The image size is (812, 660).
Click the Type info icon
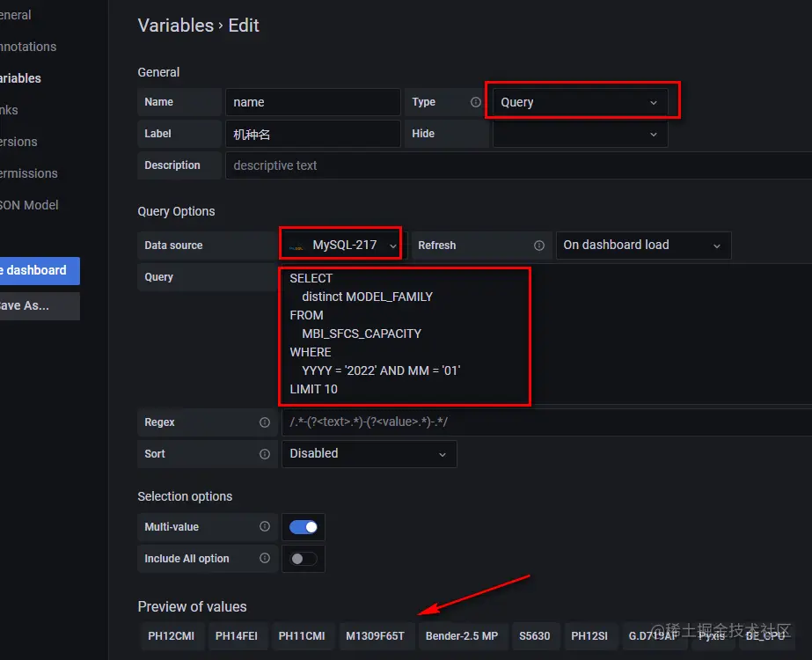pyautogui.click(x=475, y=102)
